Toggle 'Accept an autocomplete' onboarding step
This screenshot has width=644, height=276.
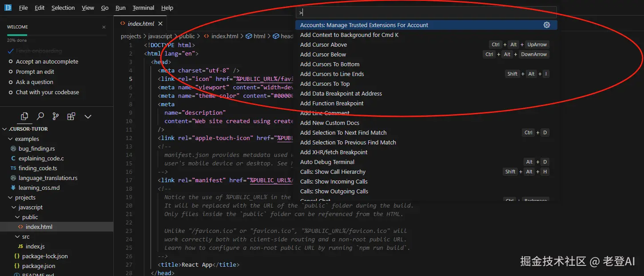[x=11, y=62]
